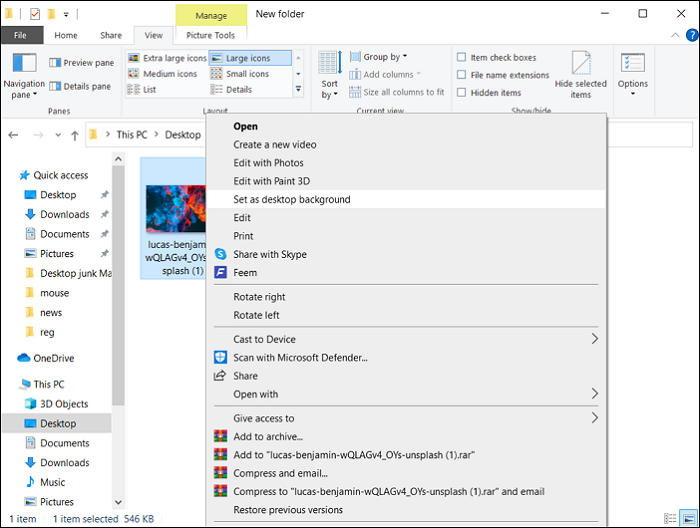700x528 pixels.
Task: Select lucas-benjamin image thumbnail
Action: click(x=175, y=208)
